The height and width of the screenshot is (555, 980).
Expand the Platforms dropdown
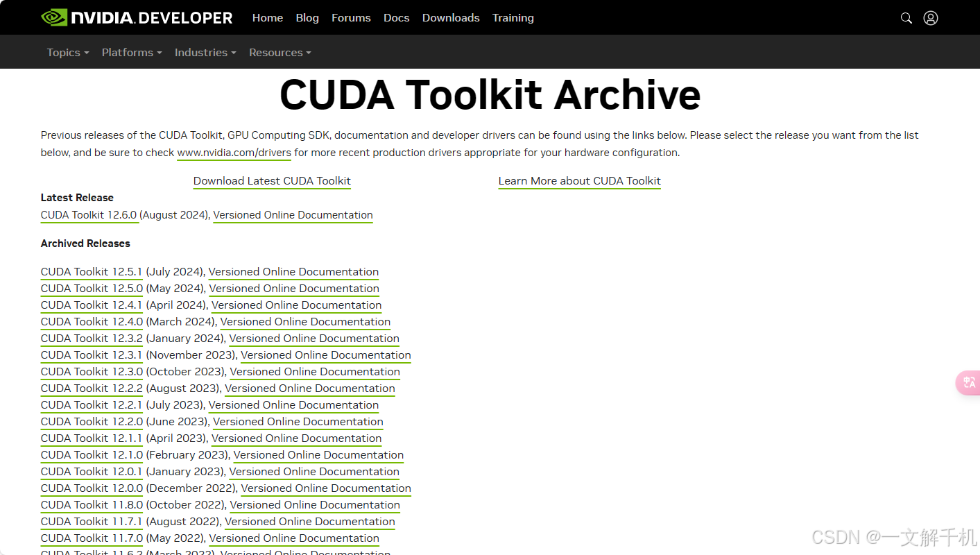131,52
